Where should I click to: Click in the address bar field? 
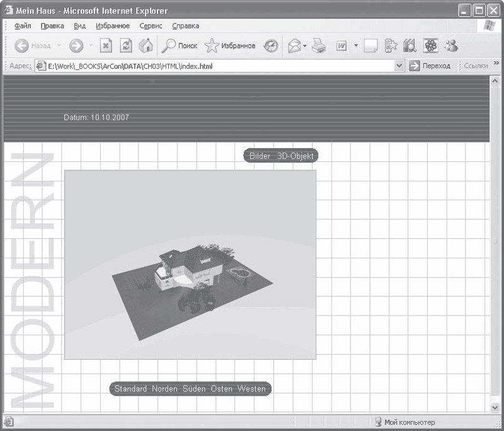tap(220, 66)
